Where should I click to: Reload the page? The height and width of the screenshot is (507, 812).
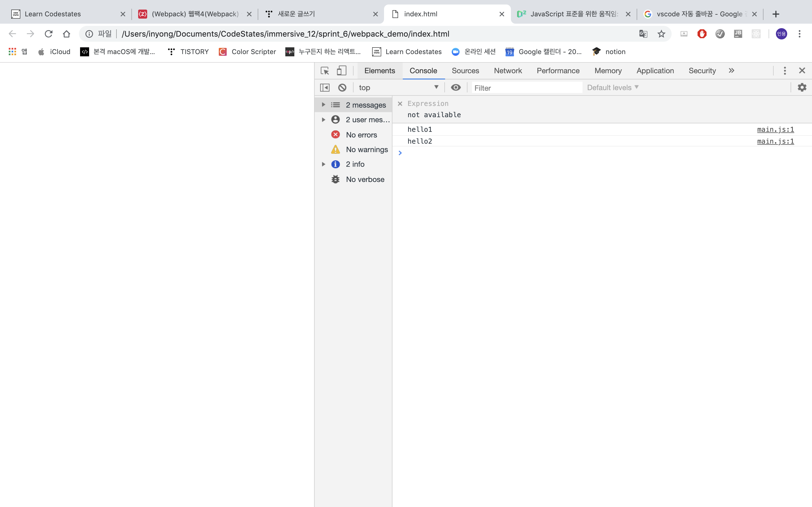[x=49, y=34]
